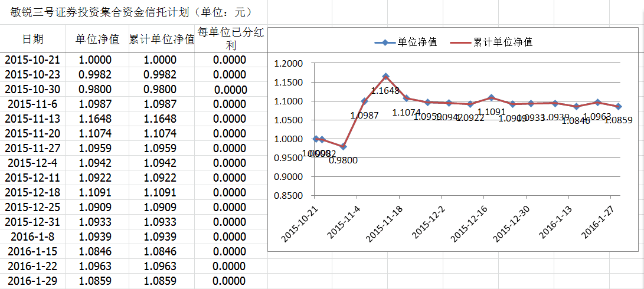Click the dividend cell in the 2016-1-8 row

(230, 237)
